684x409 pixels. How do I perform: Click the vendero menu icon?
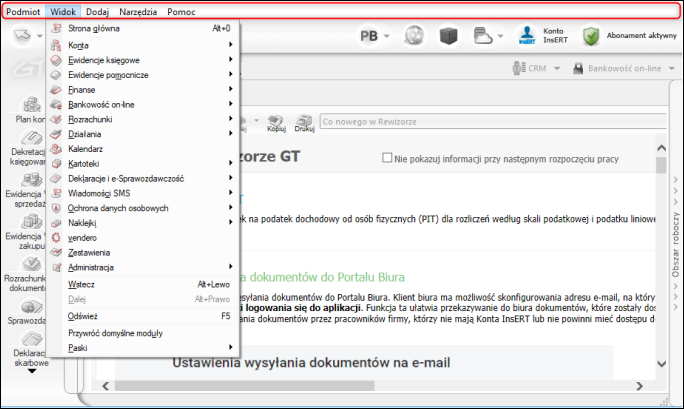tap(56, 238)
